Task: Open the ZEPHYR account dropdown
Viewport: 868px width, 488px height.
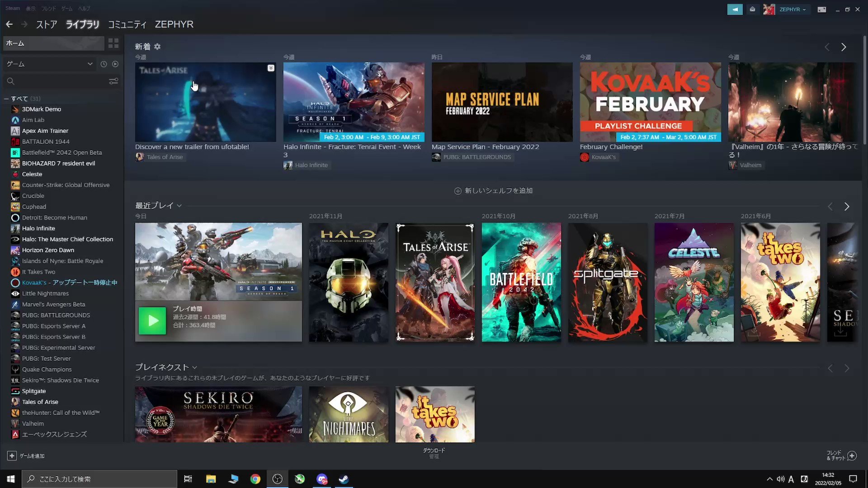Action: (791, 9)
